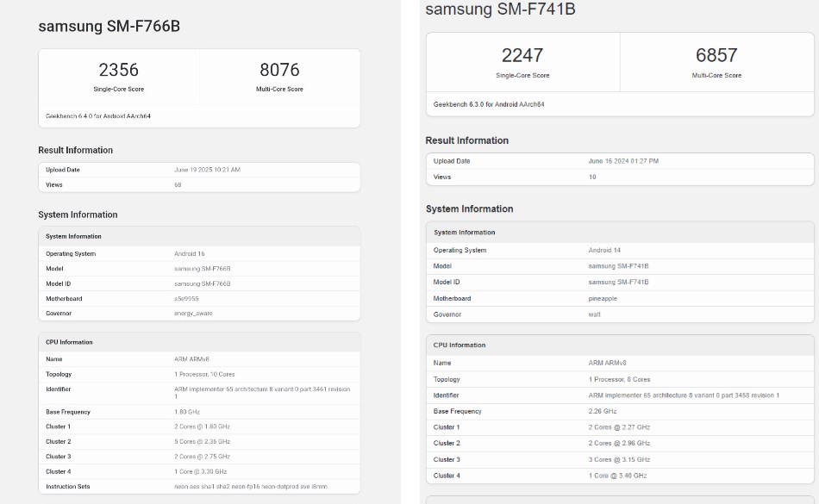Viewport: 819px width, 504px height.
Task: Click the multi-core score value 8076
Action: point(279,70)
